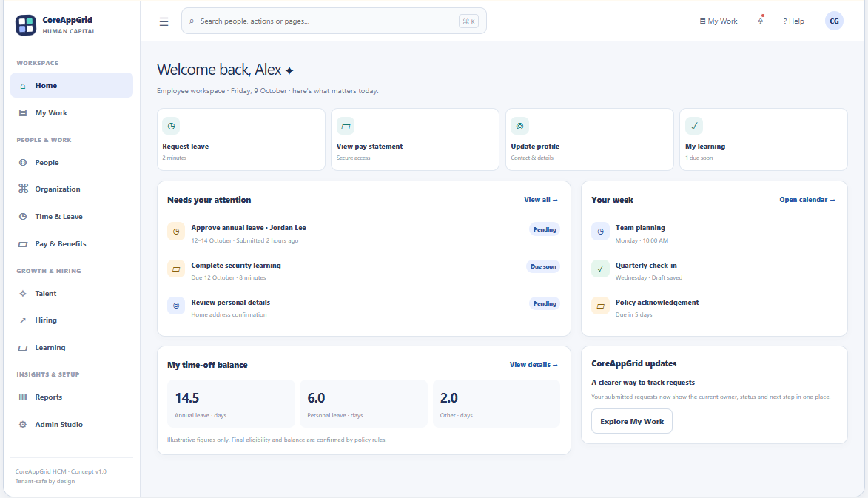
Task: Click the Due soon badge
Action: coord(543,266)
